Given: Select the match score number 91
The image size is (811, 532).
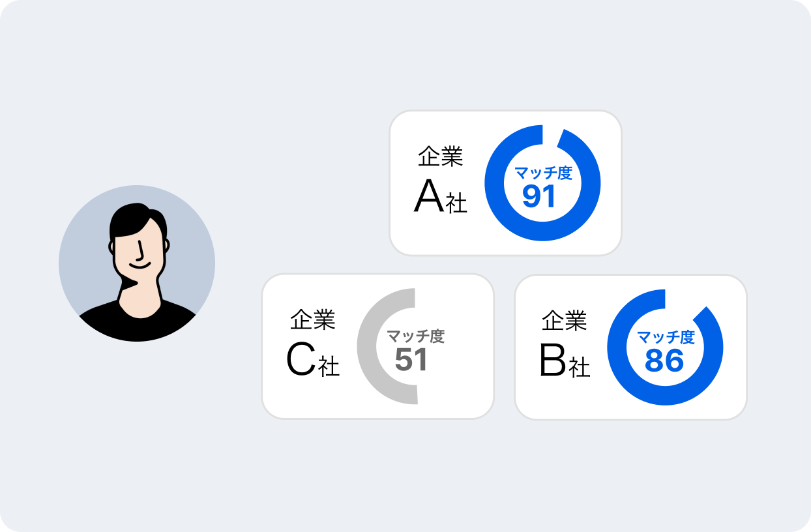Looking at the screenshot, I should pos(539,196).
